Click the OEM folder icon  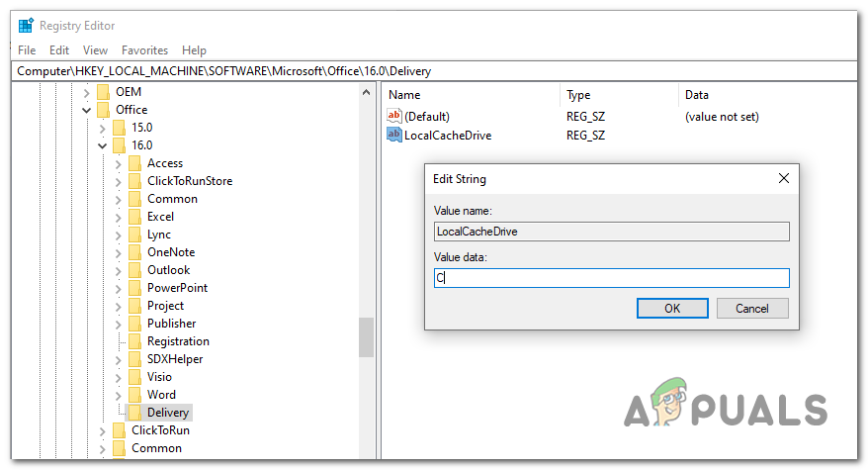103,92
